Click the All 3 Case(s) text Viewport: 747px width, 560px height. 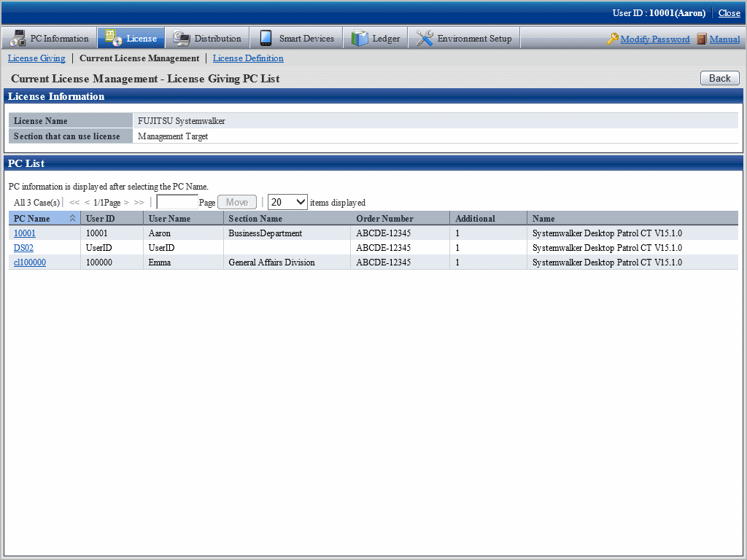click(36, 203)
